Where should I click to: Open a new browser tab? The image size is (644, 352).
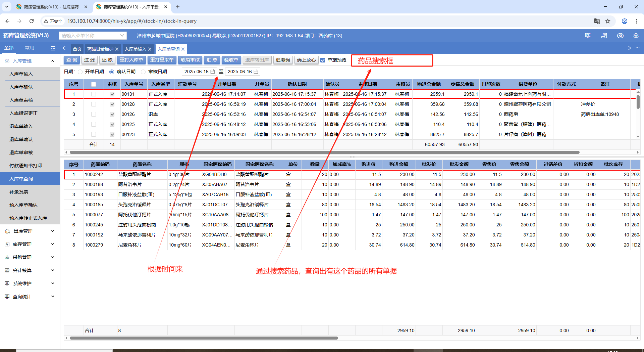(178, 7)
